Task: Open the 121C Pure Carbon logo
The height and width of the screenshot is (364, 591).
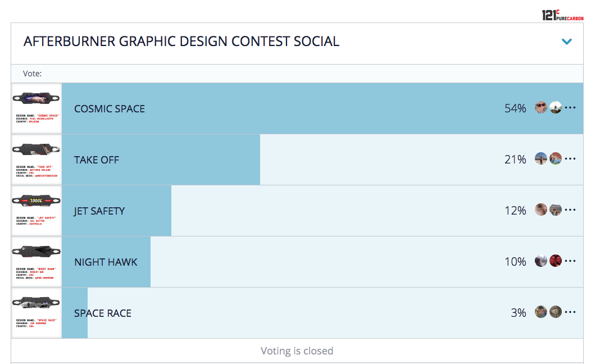Action: (562, 15)
